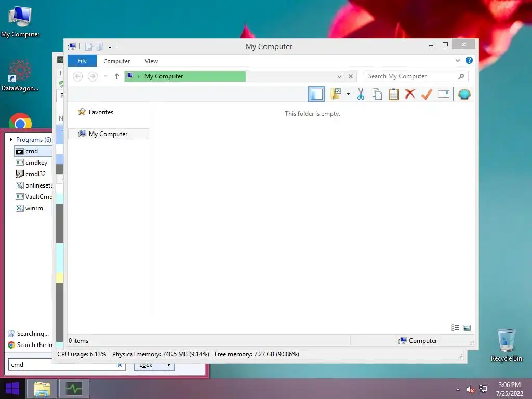Select cmdkey in search results
Screen dimensions: 532x399
[33, 163]
